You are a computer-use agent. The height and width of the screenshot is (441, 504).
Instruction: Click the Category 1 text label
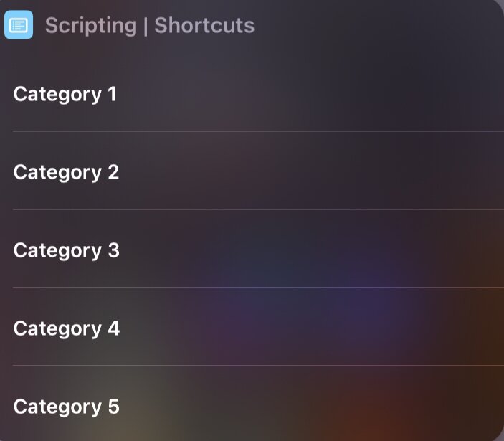[65, 95]
